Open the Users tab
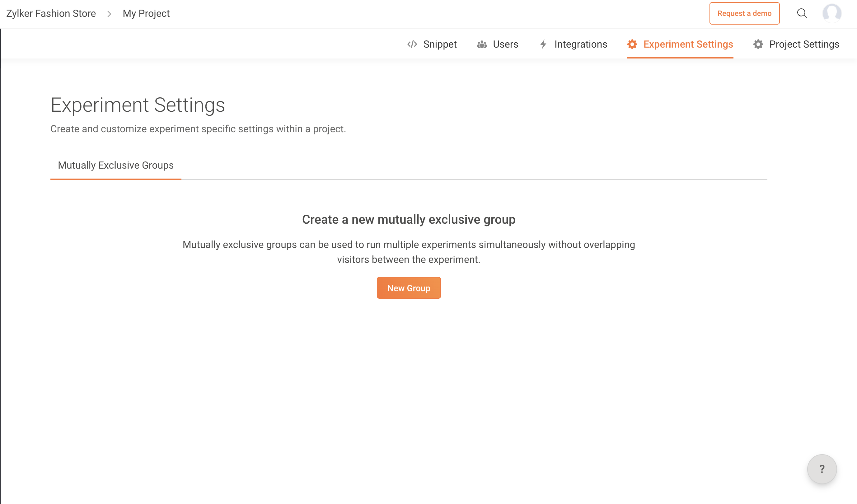This screenshot has height=504, width=857. [x=505, y=44]
